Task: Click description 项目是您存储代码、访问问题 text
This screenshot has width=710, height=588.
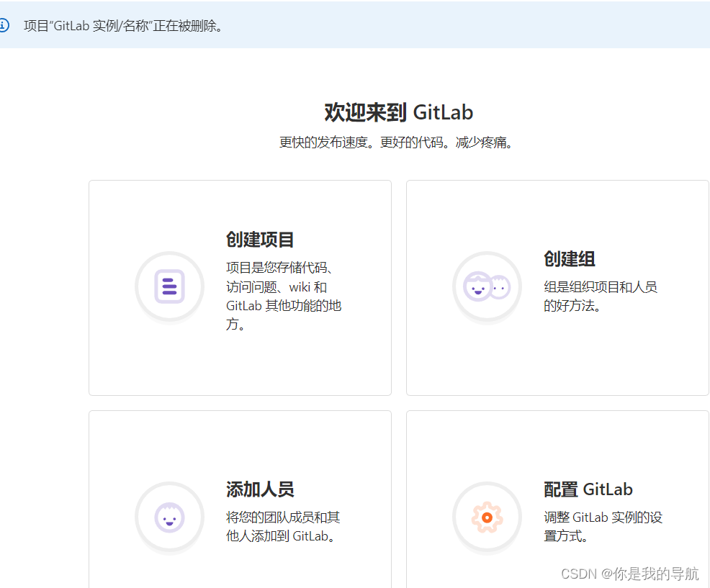Action: tap(284, 296)
